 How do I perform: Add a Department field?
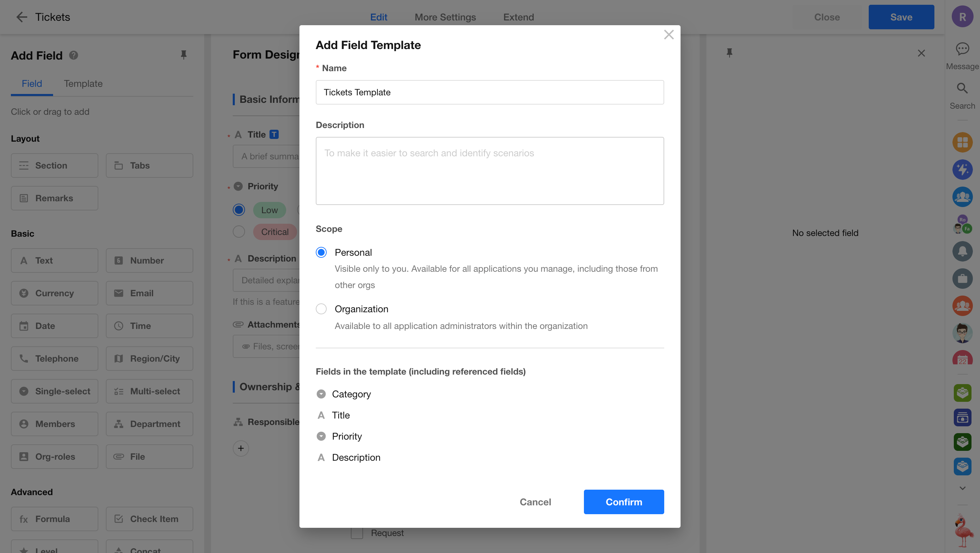(149, 424)
